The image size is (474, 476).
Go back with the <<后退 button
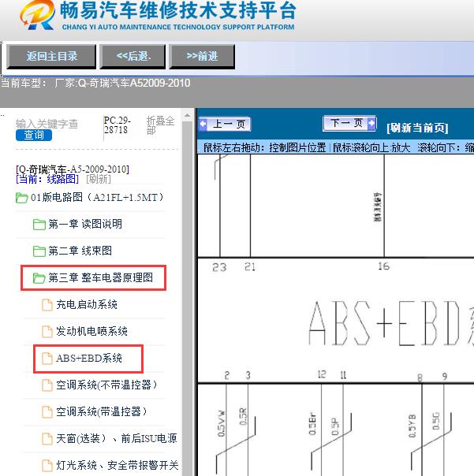(x=132, y=57)
